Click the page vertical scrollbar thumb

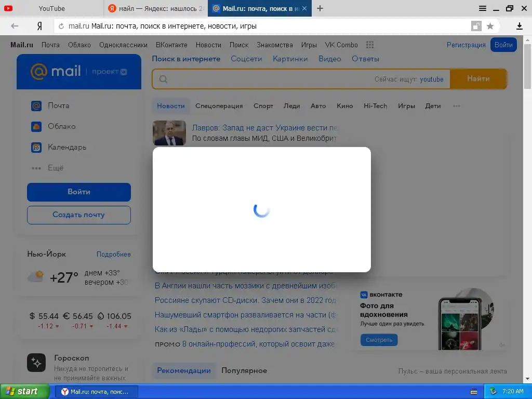click(x=528, y=66)
